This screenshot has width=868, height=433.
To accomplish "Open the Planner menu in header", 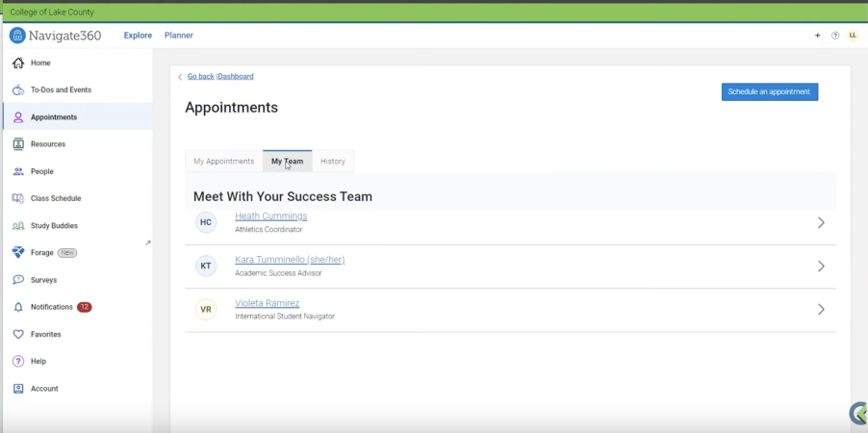I will [178, 36].
